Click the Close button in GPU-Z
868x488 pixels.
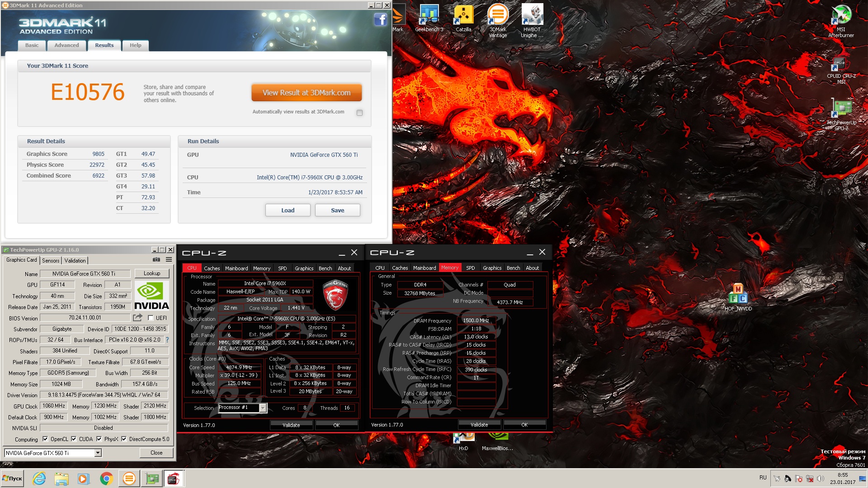[156, 452]
